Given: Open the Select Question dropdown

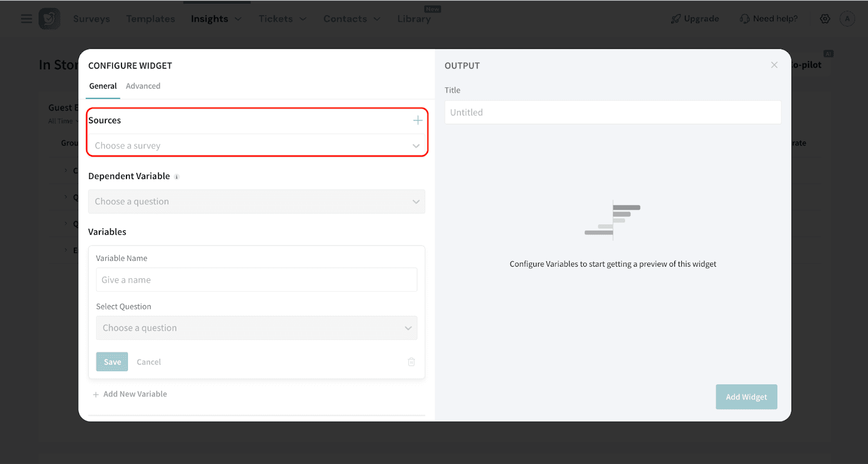Looking at the screenshot, I should click(x=257, y=328).
